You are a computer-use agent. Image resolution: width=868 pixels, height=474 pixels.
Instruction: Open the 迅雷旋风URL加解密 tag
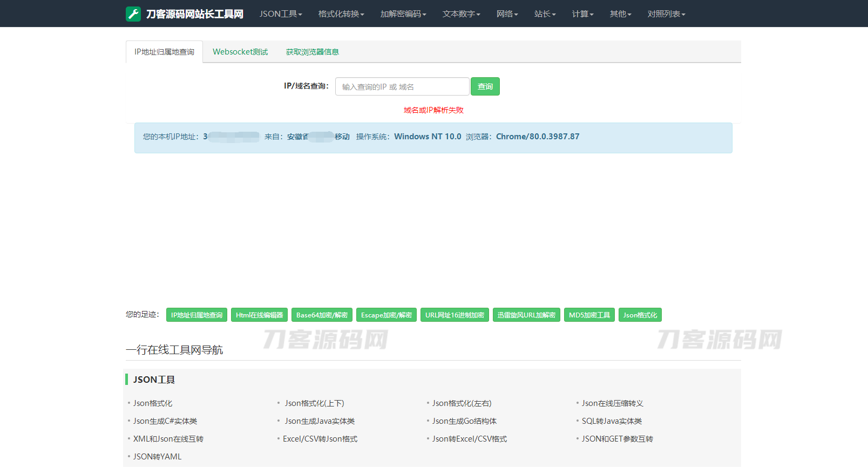tap(526, 315)
